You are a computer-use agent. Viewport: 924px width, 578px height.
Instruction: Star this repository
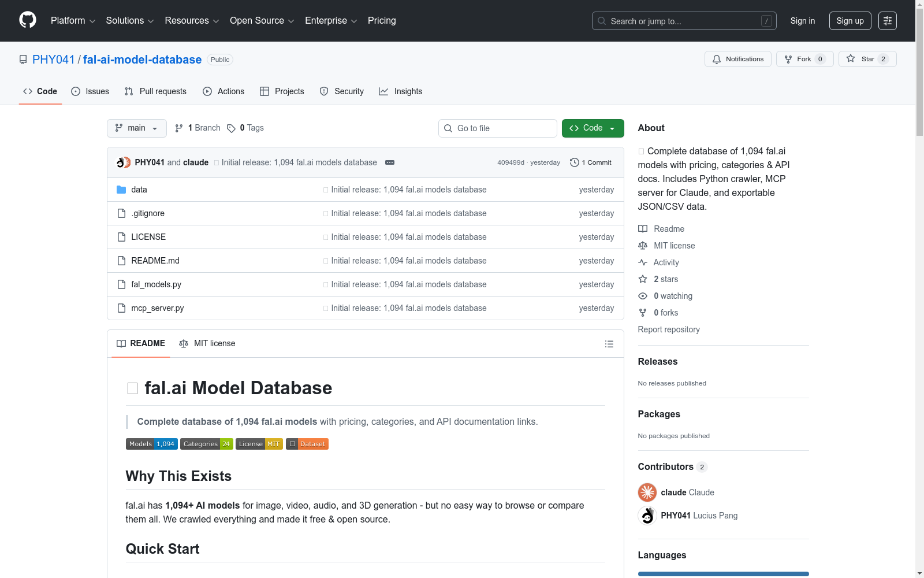867,59
